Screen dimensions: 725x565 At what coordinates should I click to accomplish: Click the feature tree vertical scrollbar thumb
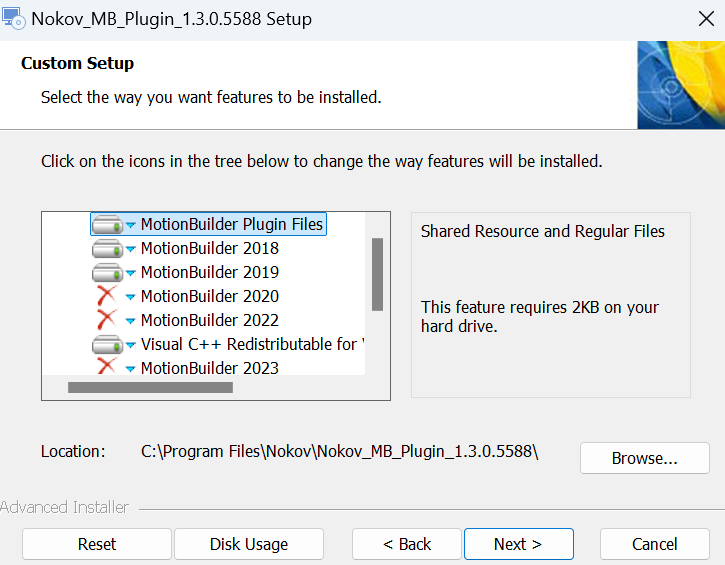pos(377,275)
